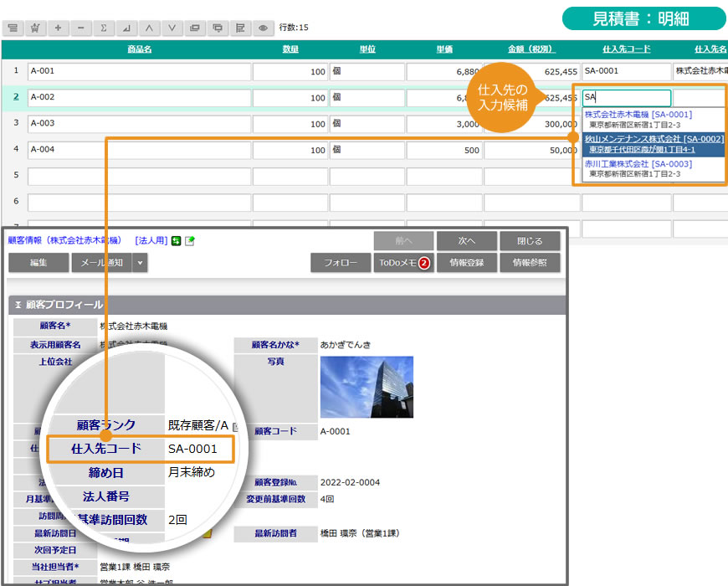This screenshot has height=586, width=728.
Task: Click the sigma sum icon
Action: [x=104, y=28]
